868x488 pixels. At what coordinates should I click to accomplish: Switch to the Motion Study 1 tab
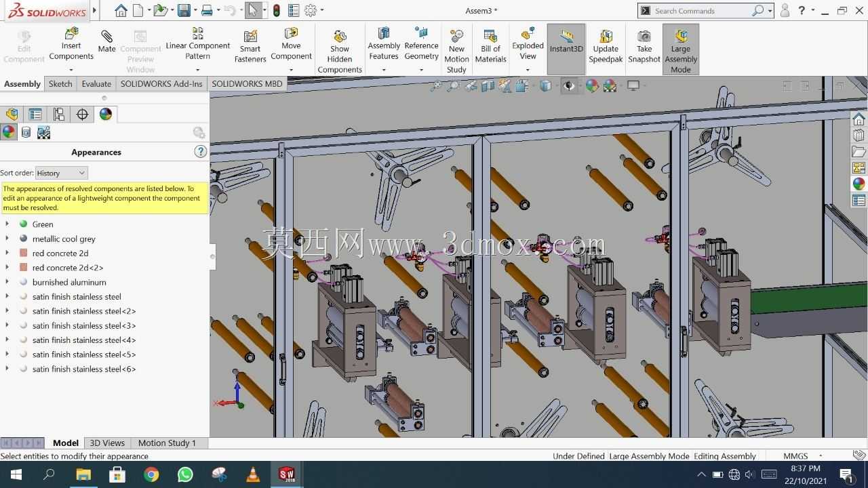(167, 443)
